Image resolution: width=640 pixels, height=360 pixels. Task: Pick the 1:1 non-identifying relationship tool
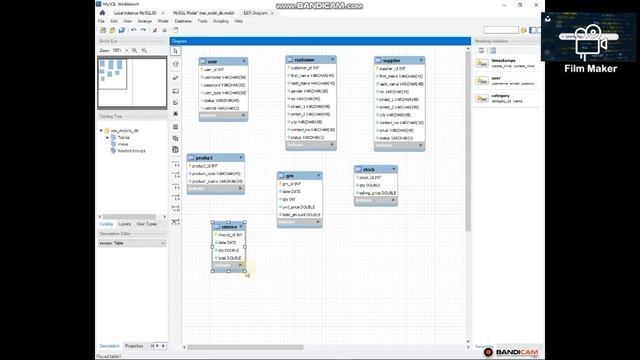click(176, 165)
